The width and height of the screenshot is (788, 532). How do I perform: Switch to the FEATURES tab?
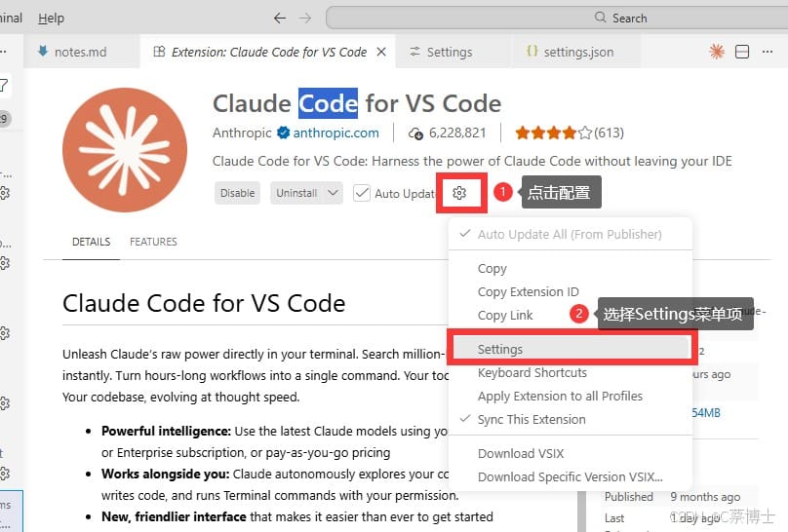point(153,242)
